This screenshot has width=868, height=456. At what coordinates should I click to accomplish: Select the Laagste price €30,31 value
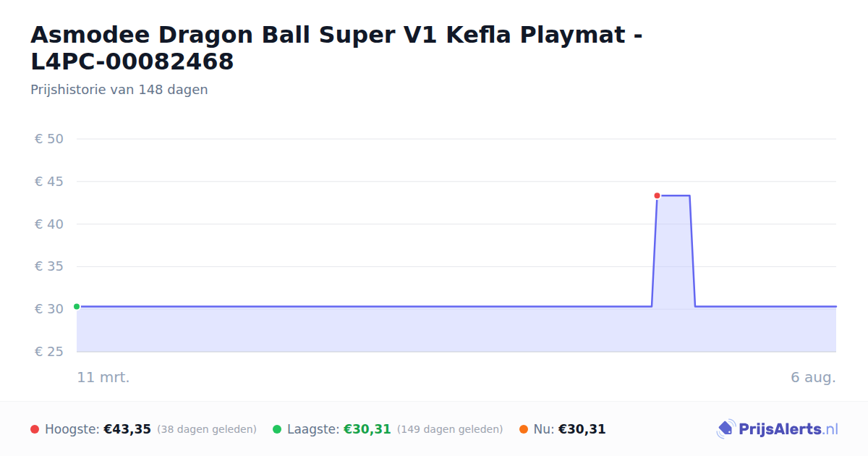[x=367, y=429]
